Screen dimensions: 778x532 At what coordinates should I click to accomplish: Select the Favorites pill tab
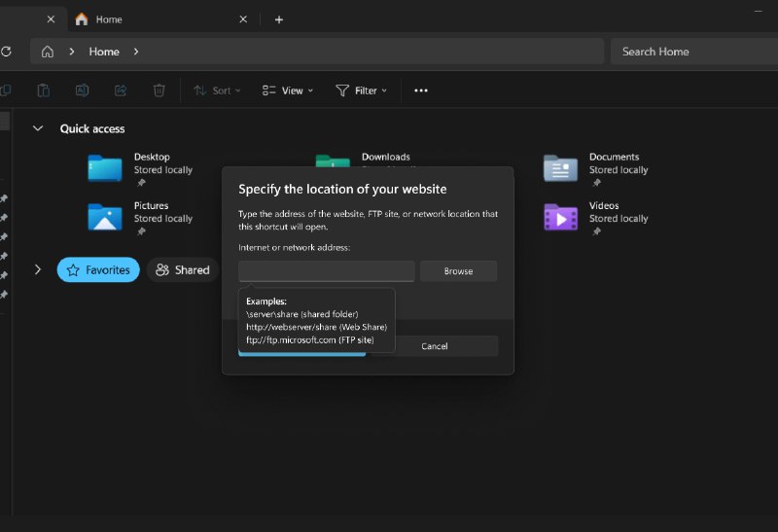tap(98, 269)
